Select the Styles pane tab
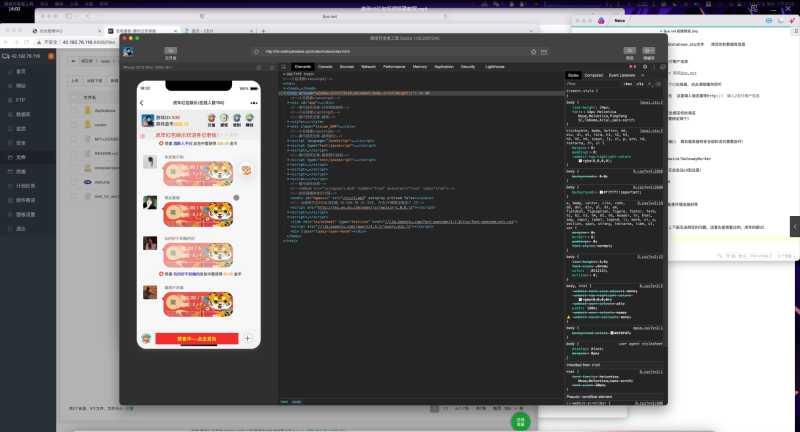 (x=573, y=75)
